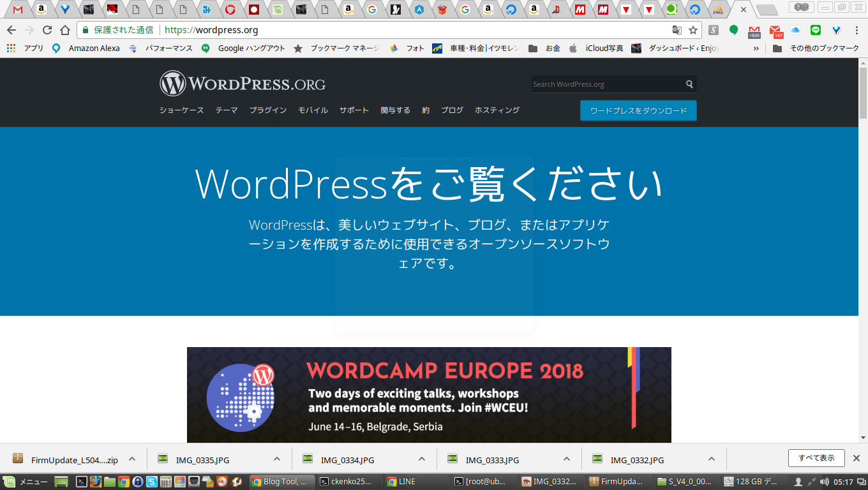Open the Google ハングアウト bookmark
868x490 pixels.
[243, 48]
